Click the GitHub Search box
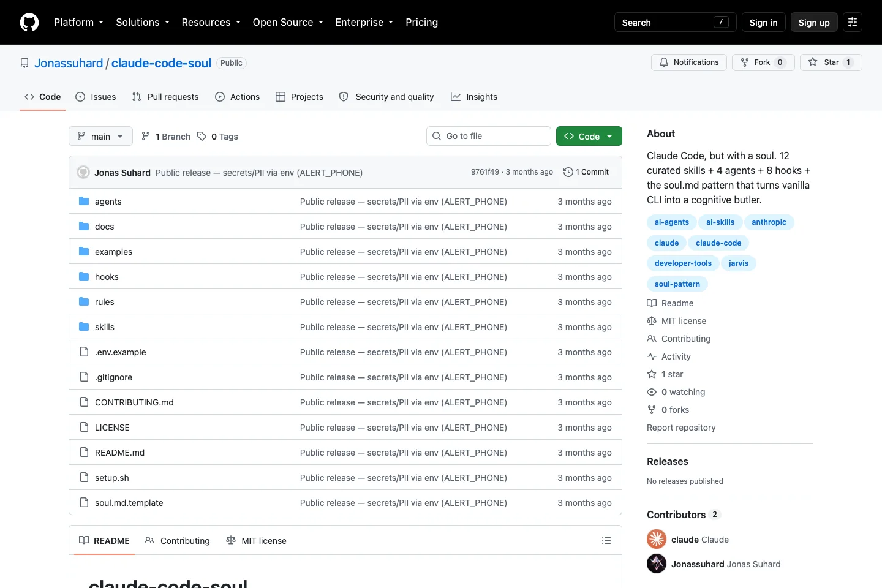 676,22
